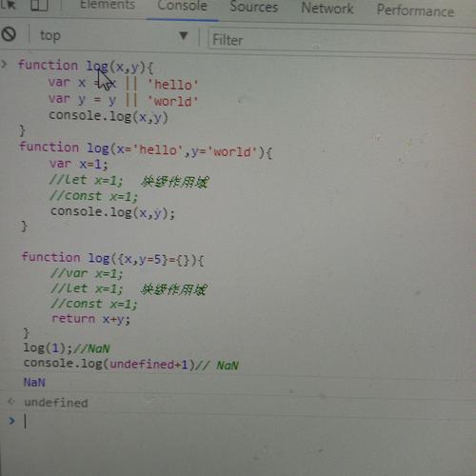Toggle the device toolbar icon
476x476 pixels.
(x=39, y=5)
